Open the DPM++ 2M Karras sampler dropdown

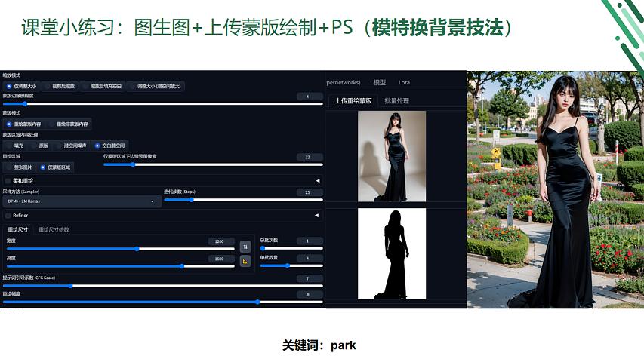[x=82, y=201]
